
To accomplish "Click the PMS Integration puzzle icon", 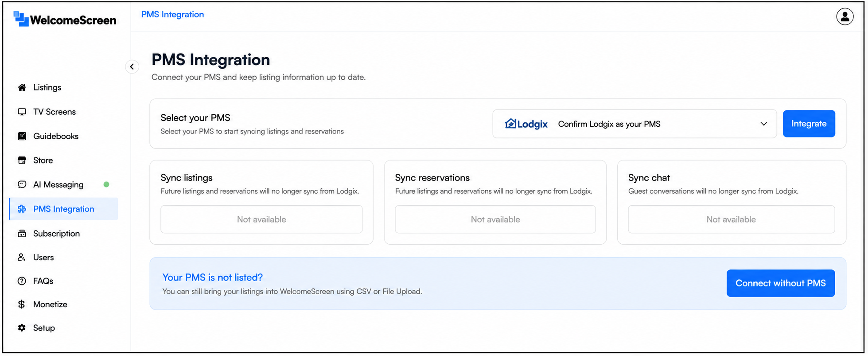I will 22,209.
